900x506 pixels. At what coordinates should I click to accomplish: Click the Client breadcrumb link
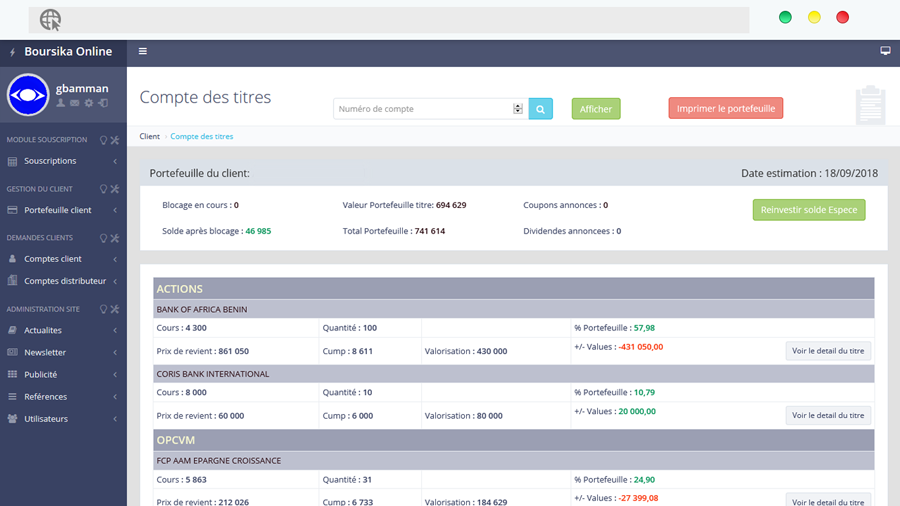pos(149,136)
